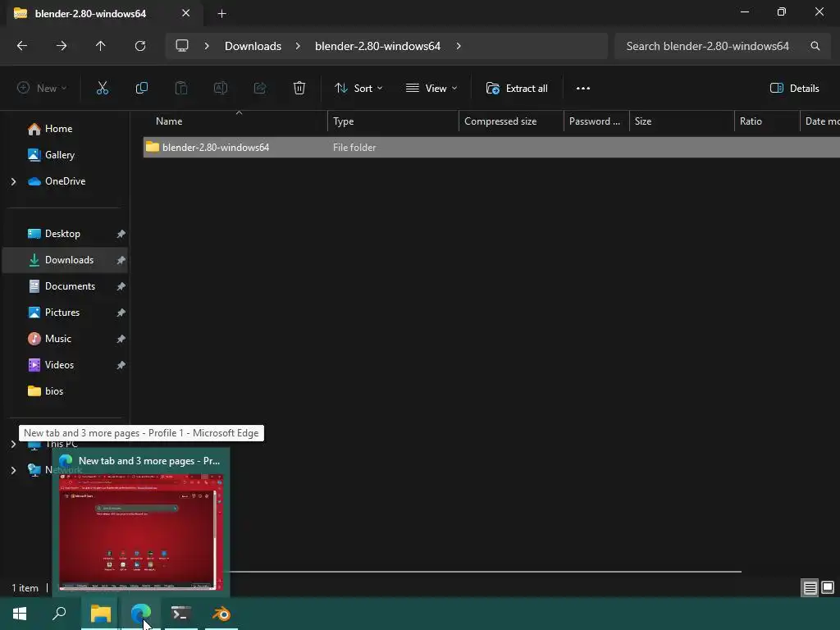Viewport: 840px width, 630px height.
Task: Open the Sort dropdown
Action: pyautogui.click(x=358, y=89)
